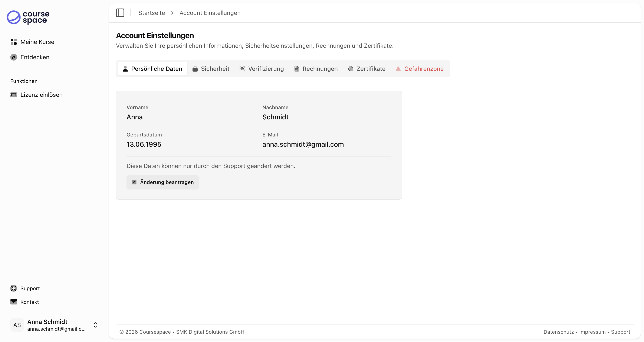Image resolution: width=644 pixels, height=342 pixels.
Task: Click the Gefahrenzone warning triangle icon
Action: (398, 69)
